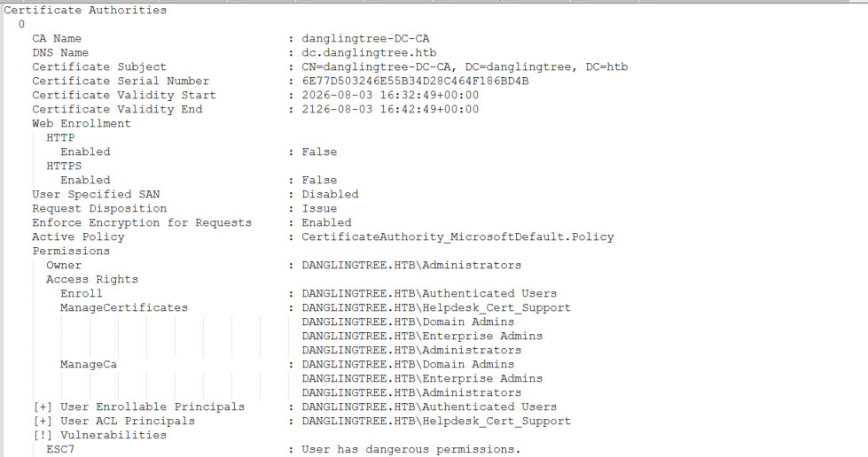Click [+] marker beside User ACL Principals
The height and width of the screenshot is (457, 868).
pos(43,421)
